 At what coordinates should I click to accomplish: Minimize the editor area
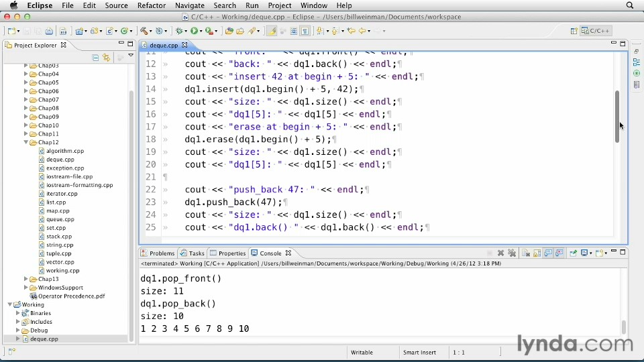[614, 43]
